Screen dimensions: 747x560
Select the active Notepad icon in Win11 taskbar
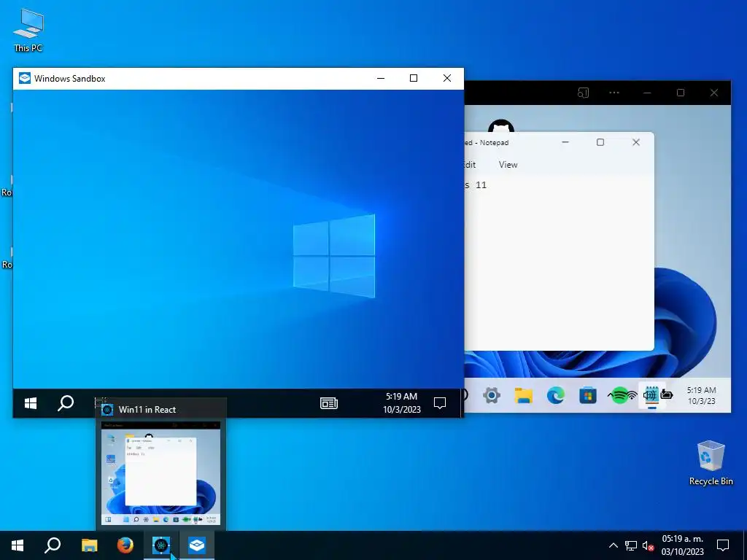(653, 395)
